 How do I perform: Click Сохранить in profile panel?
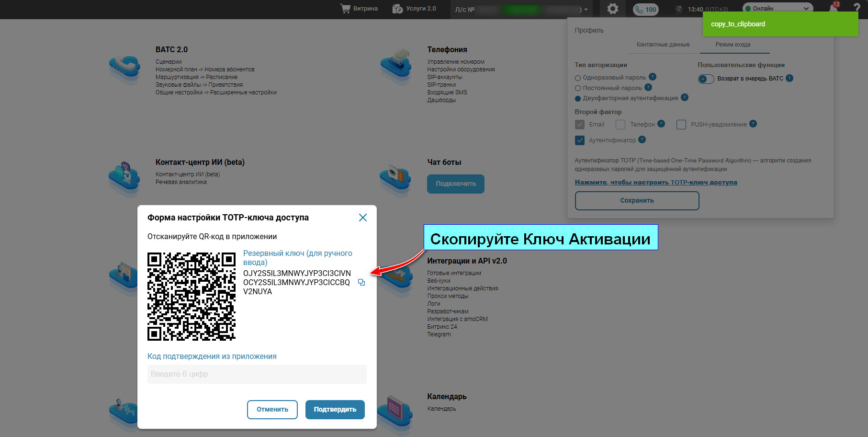click(x=637, y=201)
